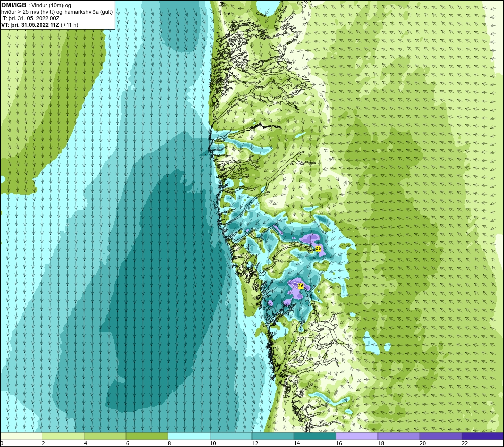
Task: Click the scale number 0
Action: coord(2,443)
